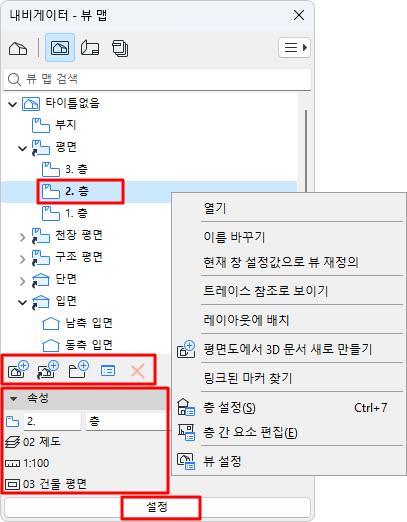The height and width of the screenshot is (522, 407).
Task: Select the 남측 입면 view
Action: tap(77, 323)
